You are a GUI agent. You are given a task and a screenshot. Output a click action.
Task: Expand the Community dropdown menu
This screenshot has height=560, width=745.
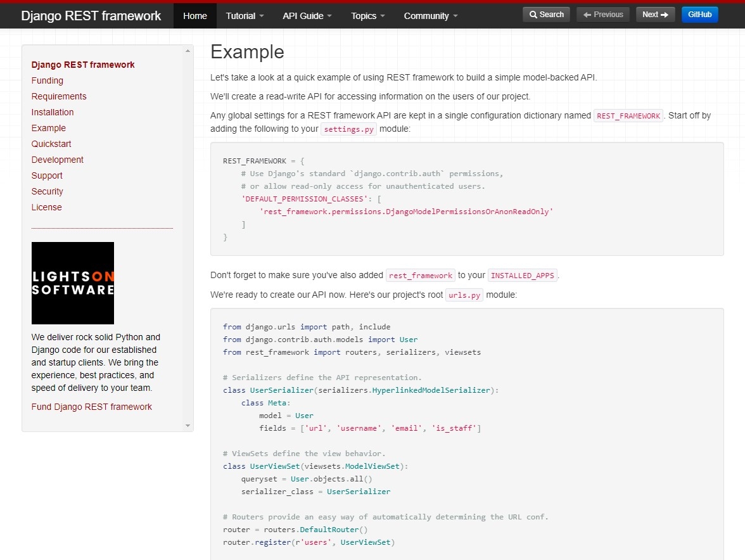click(x=431, y=16)
